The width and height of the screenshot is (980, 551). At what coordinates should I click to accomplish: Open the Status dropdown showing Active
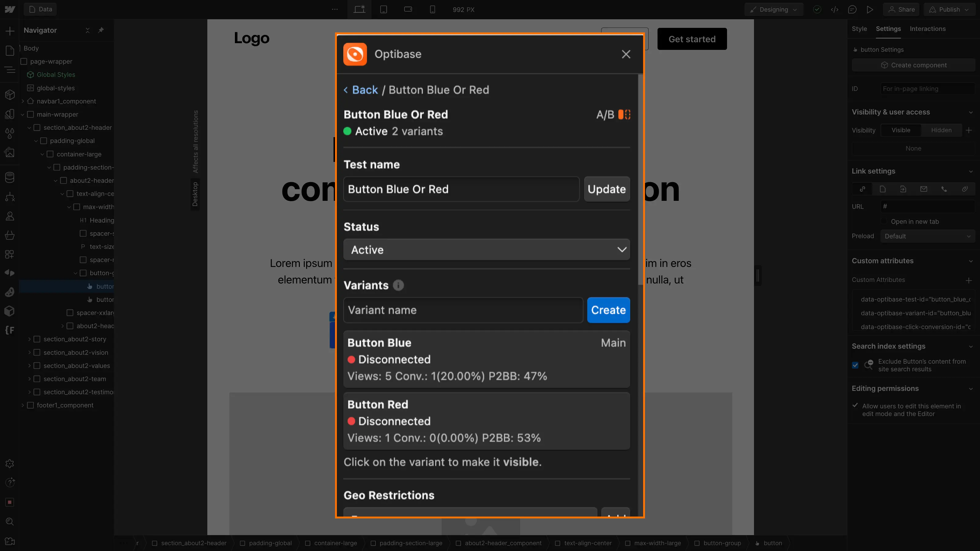487,250
